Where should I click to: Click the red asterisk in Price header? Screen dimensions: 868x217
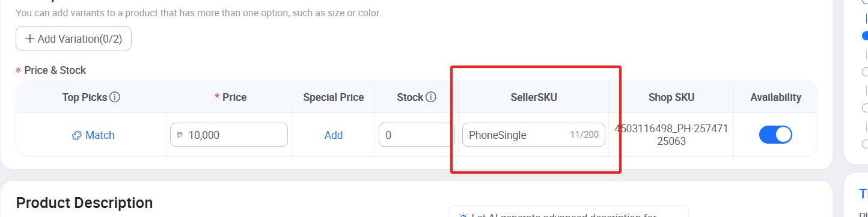[217, 97]
